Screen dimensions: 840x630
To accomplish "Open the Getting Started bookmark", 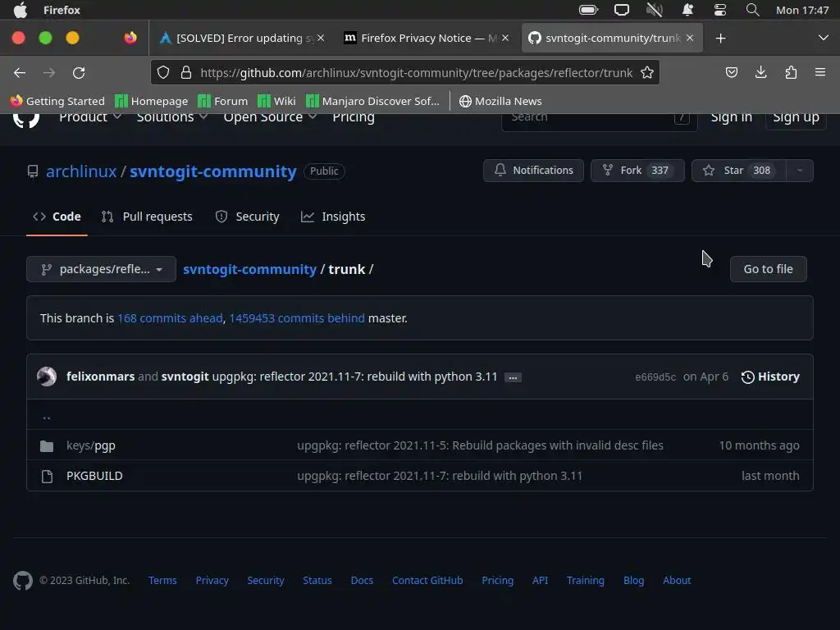I will [x=57, y=101].
